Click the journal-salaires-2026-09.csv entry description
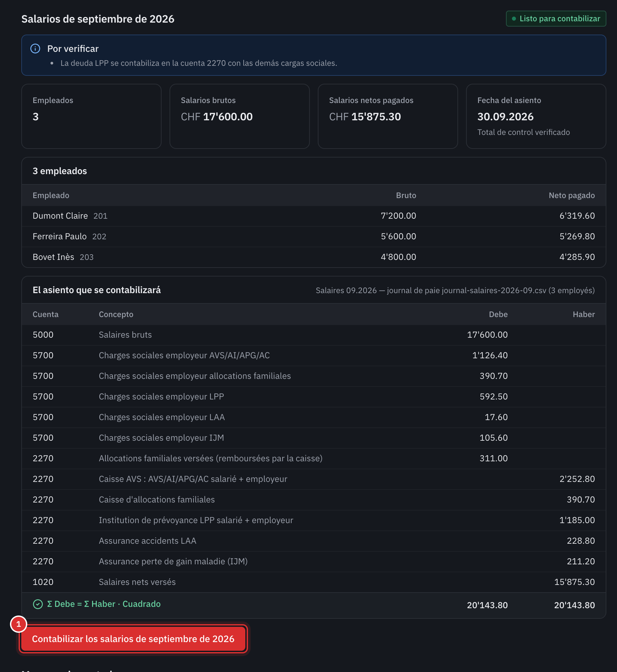Image resolution: width=617 pixels, height=672 pixels. pos(455,290)
